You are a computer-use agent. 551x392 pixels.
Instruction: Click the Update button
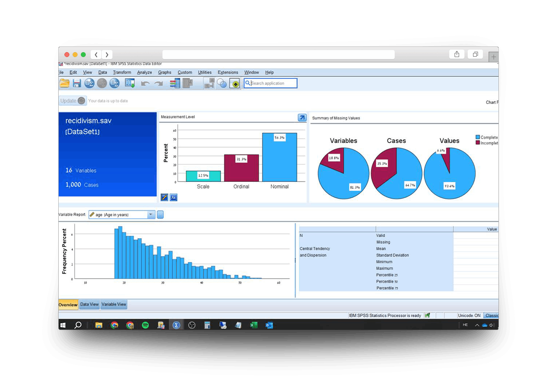(72, 101)
